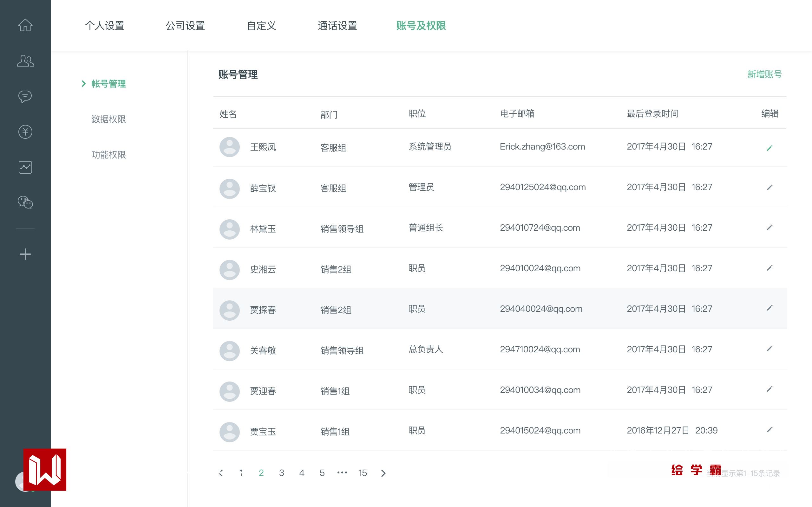Click the plus add icon in sidebar

[25, 254]
